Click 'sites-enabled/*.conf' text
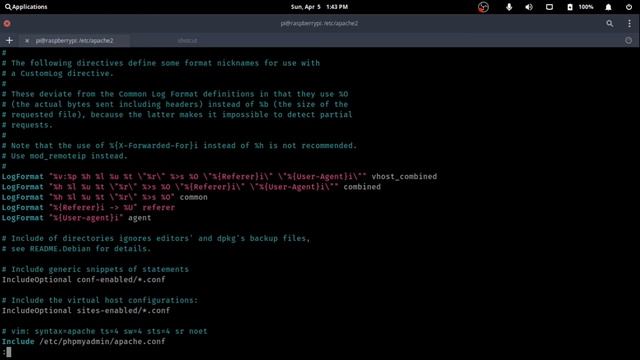Image resolution: width=640 pixels, height=360 pixels. pyautogui.click(x=123, y=311)
